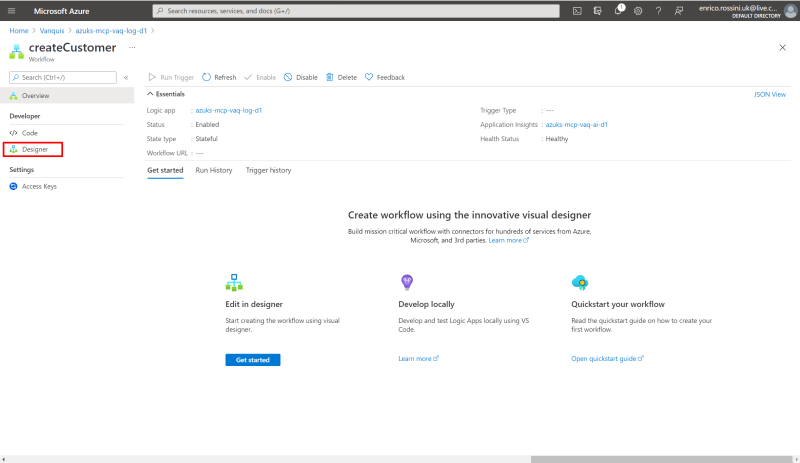
Task: Click the horizontal scrollbar thumb
Action: coord(661,459)
